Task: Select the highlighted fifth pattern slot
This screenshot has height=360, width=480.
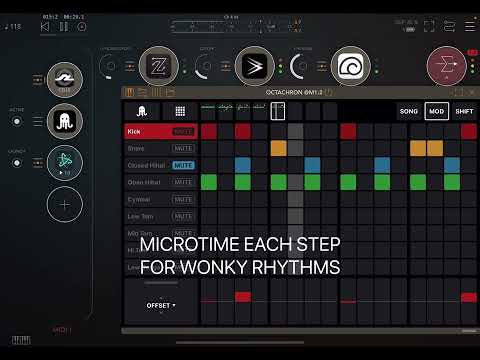Action: coord(278,111)
